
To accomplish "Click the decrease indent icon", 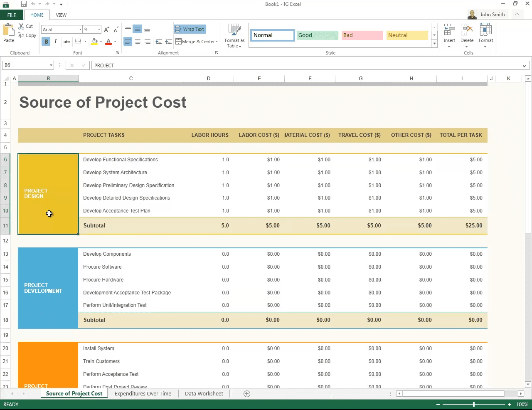I will (x=158, y=42).
